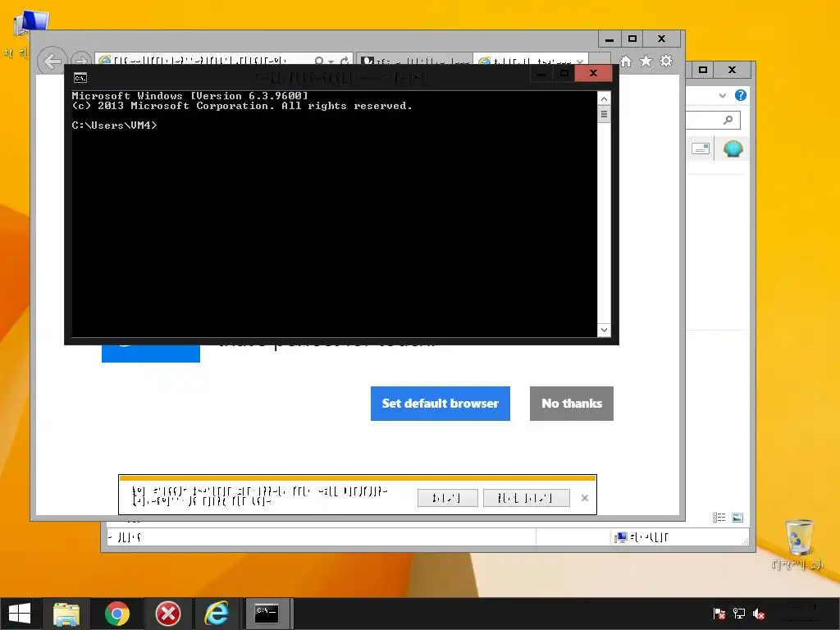Viewport: 840px width, 630px height.
Task: Close the Command Prompt window
Action: pyautogui.click(x=593, y=73)
